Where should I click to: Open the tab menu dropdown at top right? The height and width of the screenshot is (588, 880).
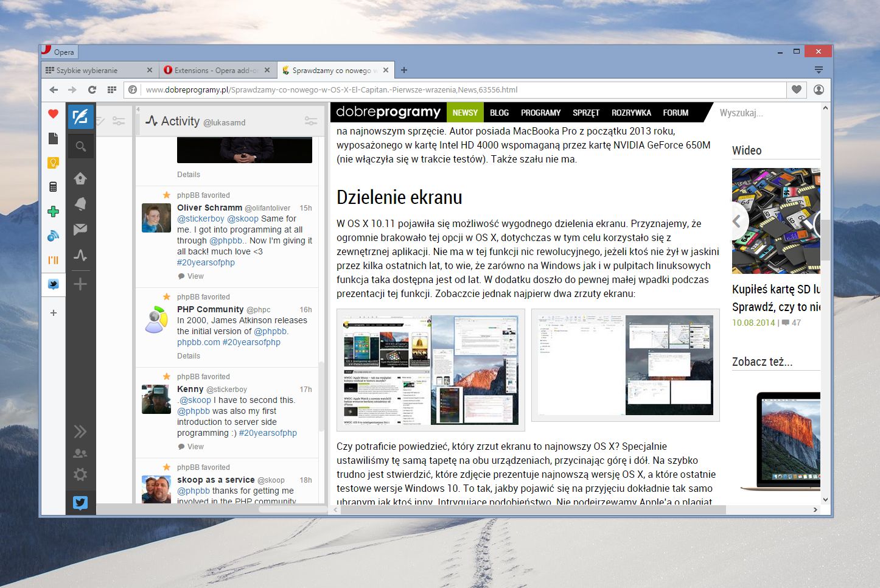(819, 70)
